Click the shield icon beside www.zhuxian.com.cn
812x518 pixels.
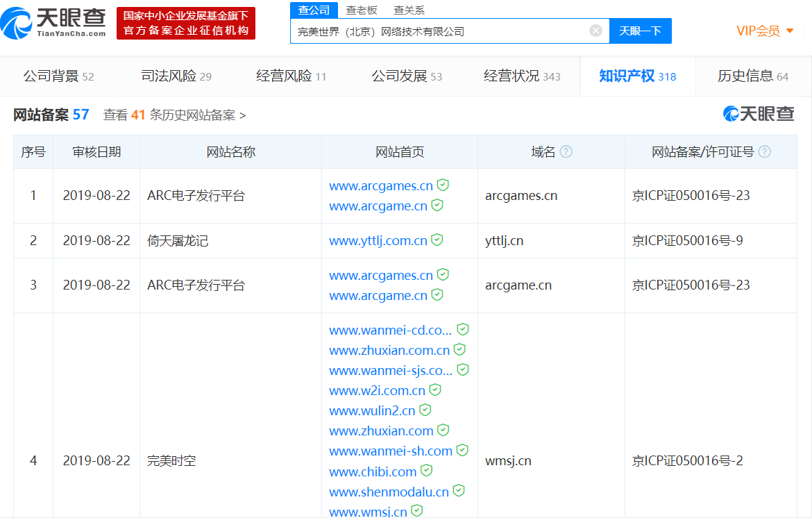click(459, 350)
